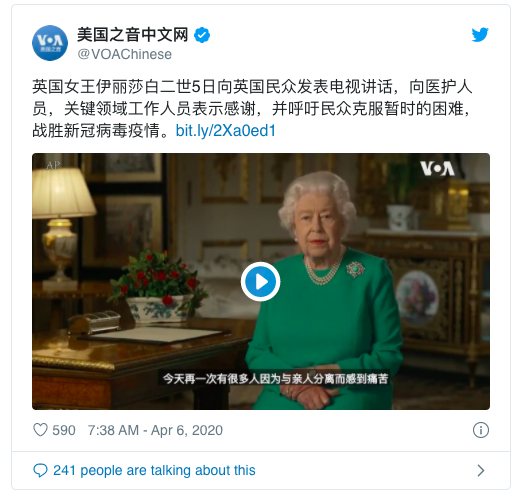Click the flower pot in the video thumbnail
520x499 pixels.
pos(157,289)
